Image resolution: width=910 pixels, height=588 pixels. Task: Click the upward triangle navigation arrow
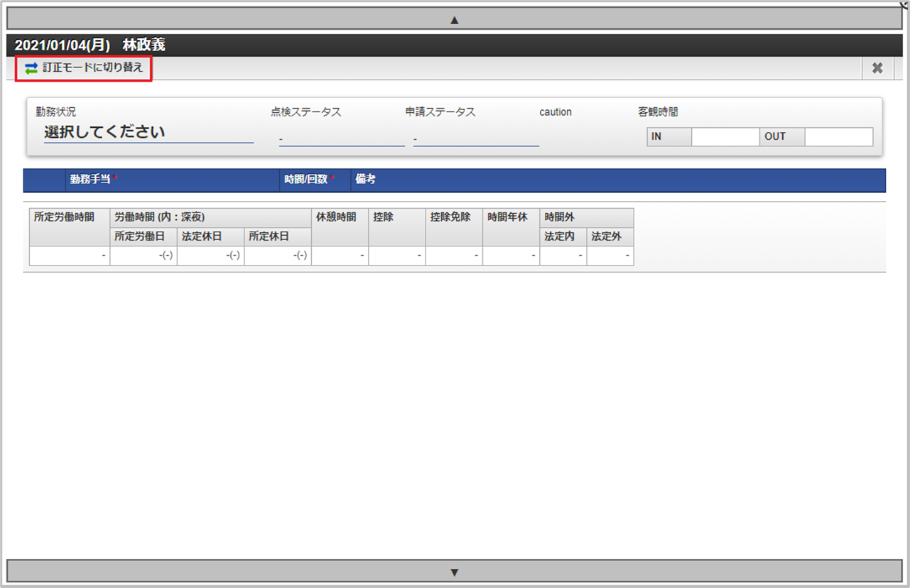pos(454,18)
